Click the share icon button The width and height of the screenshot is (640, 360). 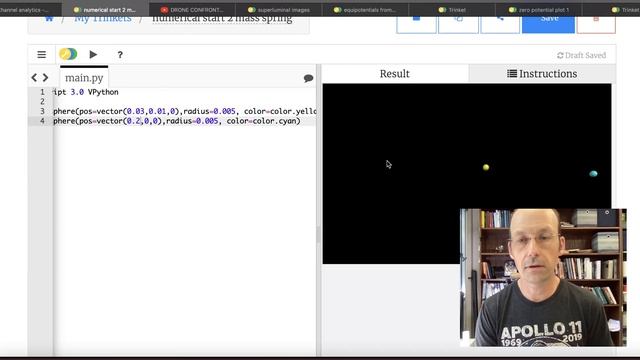pos(500,24)
